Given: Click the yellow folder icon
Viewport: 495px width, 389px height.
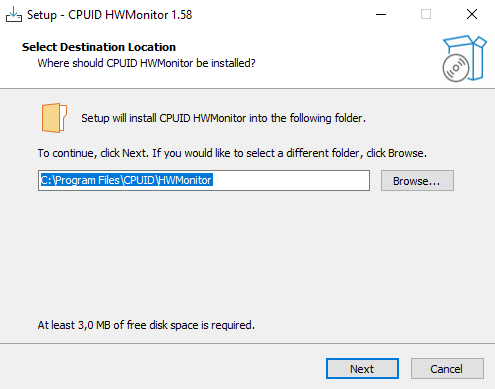Looking at the screenshot, I should click(x=54, y=118).
